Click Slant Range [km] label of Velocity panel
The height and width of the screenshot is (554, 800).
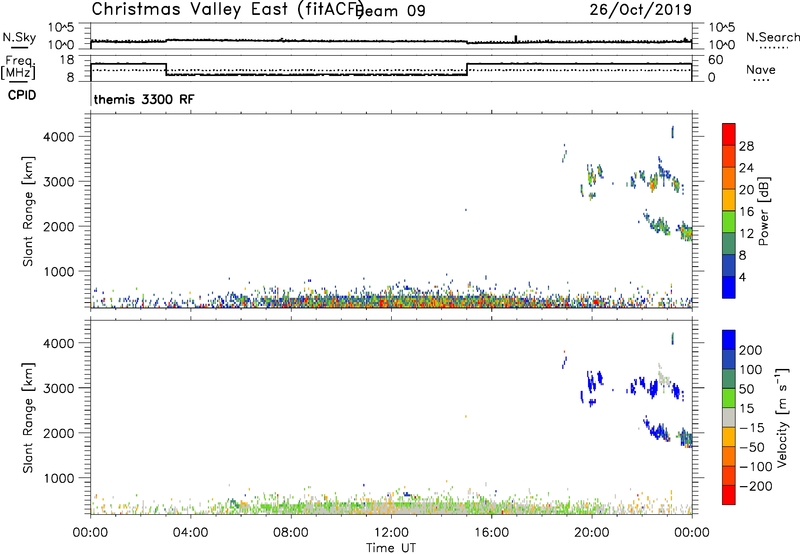(28, 418)
